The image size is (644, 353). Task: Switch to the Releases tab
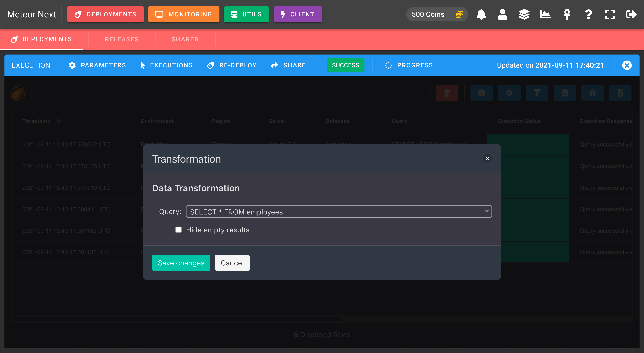[x=122, y=39]
